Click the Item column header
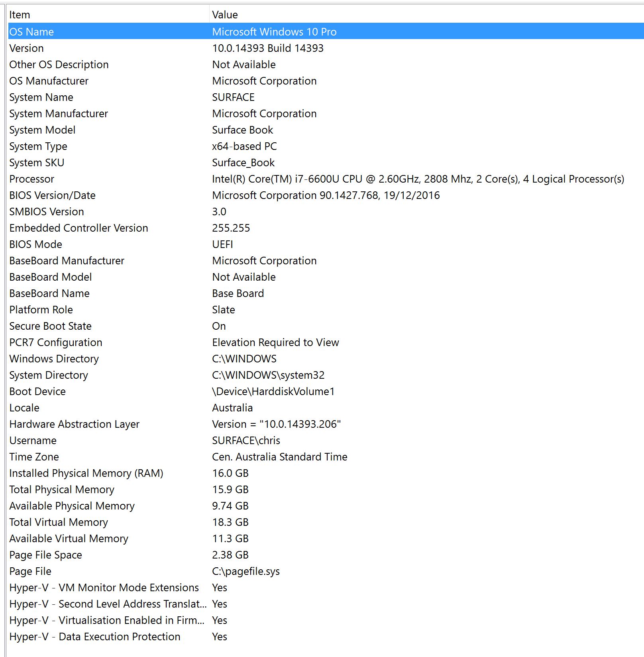Screen dimensions: 644x657 coord(108,15)
